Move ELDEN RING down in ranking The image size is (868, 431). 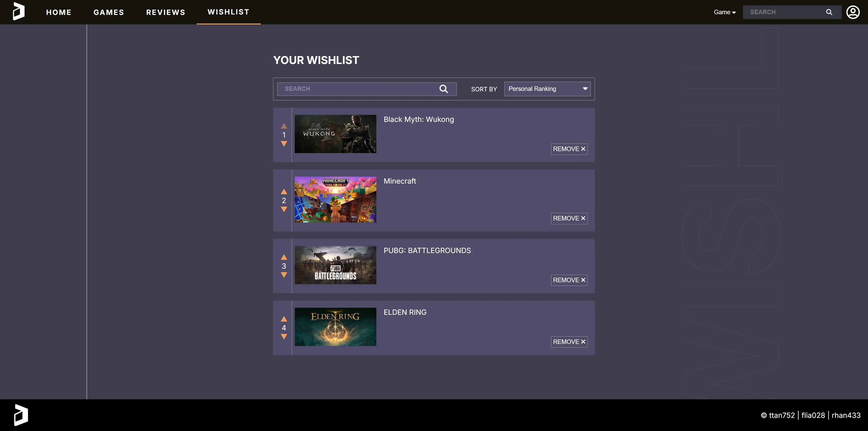tap(284, 337)
